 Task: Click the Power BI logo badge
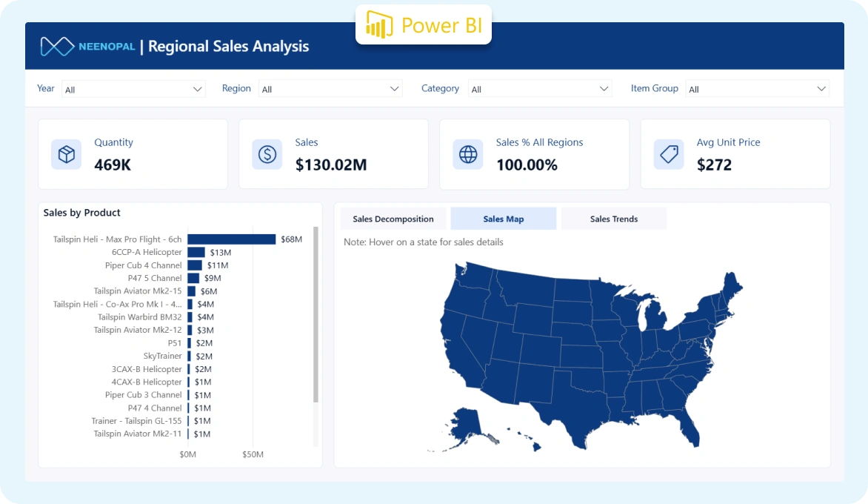pos(424,25)
